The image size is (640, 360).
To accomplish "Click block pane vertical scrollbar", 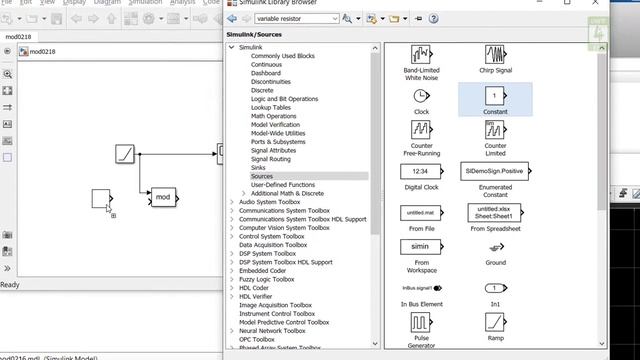I will [602, 131].
